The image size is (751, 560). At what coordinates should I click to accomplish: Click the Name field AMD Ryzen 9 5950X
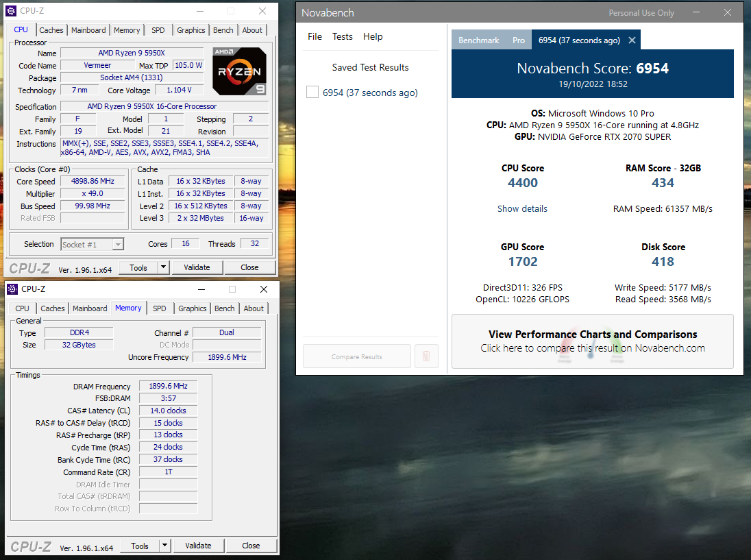coord(132,53)
